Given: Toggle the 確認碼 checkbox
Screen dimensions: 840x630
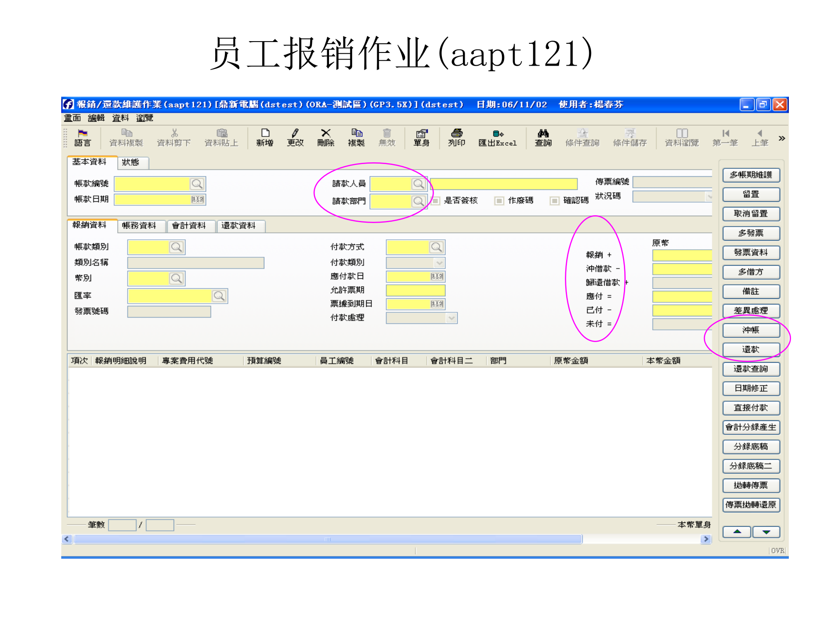Looking at the screenshot, I should click(555, 200).
